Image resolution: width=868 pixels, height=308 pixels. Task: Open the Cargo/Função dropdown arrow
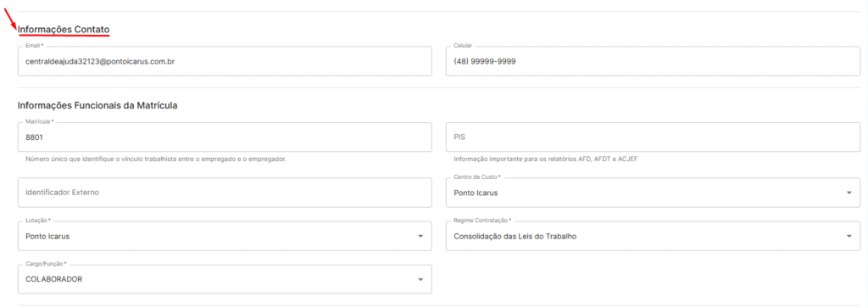[420, 279]
